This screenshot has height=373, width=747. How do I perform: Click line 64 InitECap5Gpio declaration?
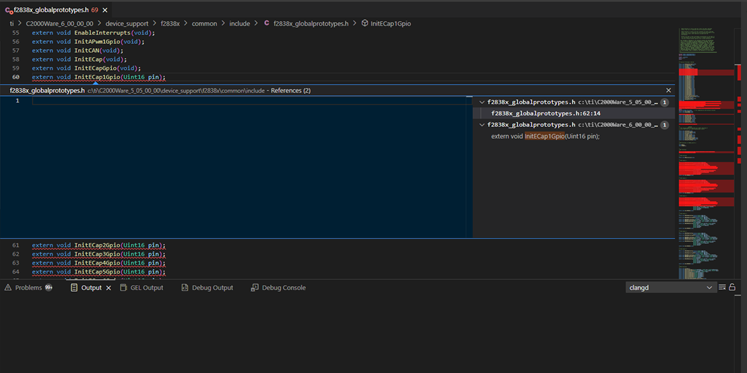tap(99, 272)
